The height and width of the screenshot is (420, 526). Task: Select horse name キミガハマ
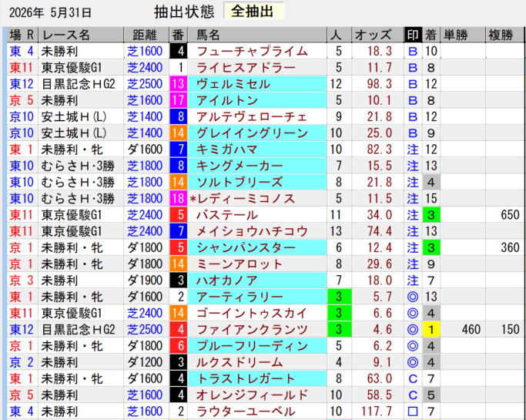coord(227,150)
